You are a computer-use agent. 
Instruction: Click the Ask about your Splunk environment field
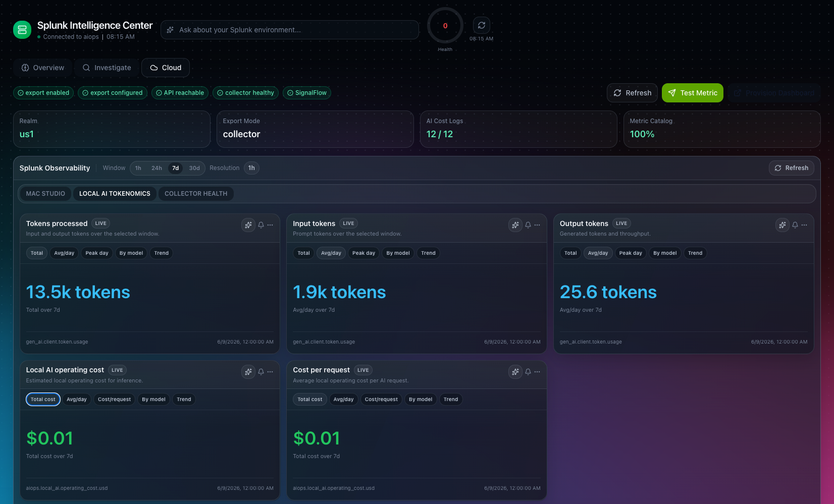pyautogui.click(x=290, y=30)
